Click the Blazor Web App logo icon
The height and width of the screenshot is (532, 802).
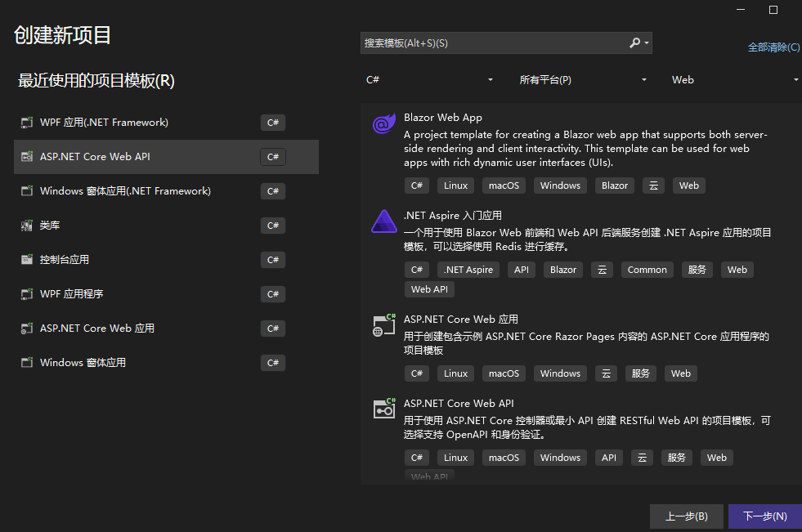tap(384, 123)
